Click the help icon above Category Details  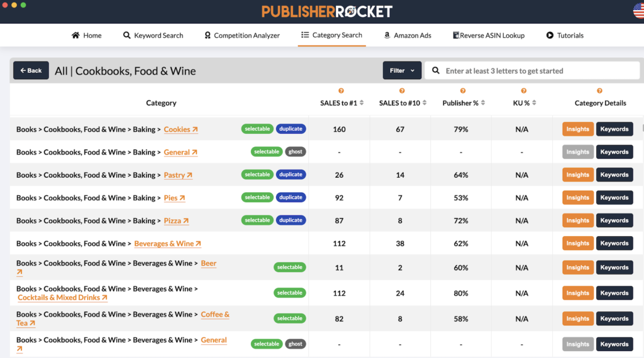click(x=599, y=90)
